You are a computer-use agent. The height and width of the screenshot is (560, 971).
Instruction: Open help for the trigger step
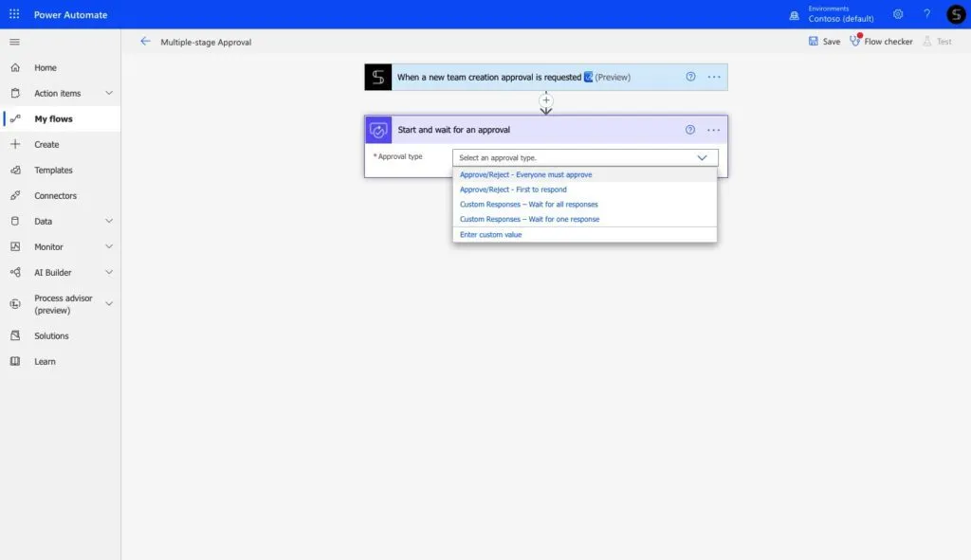click(690, 77)
